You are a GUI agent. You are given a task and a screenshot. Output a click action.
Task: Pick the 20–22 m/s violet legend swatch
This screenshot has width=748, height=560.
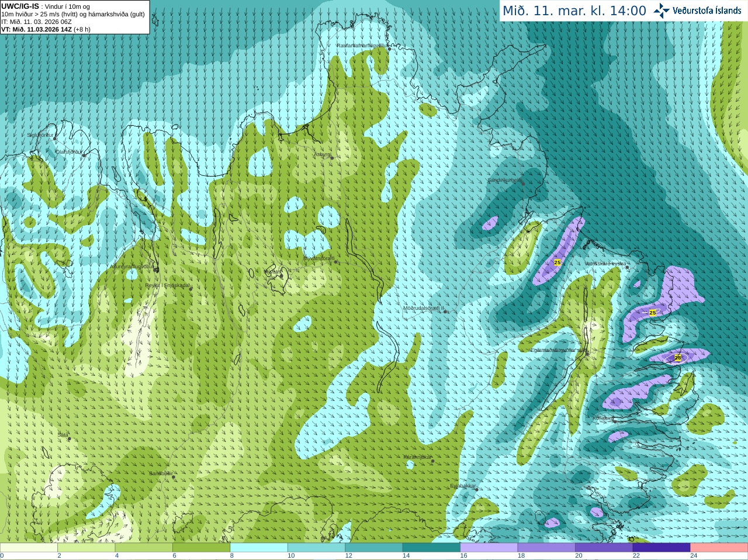coord(604,548)
